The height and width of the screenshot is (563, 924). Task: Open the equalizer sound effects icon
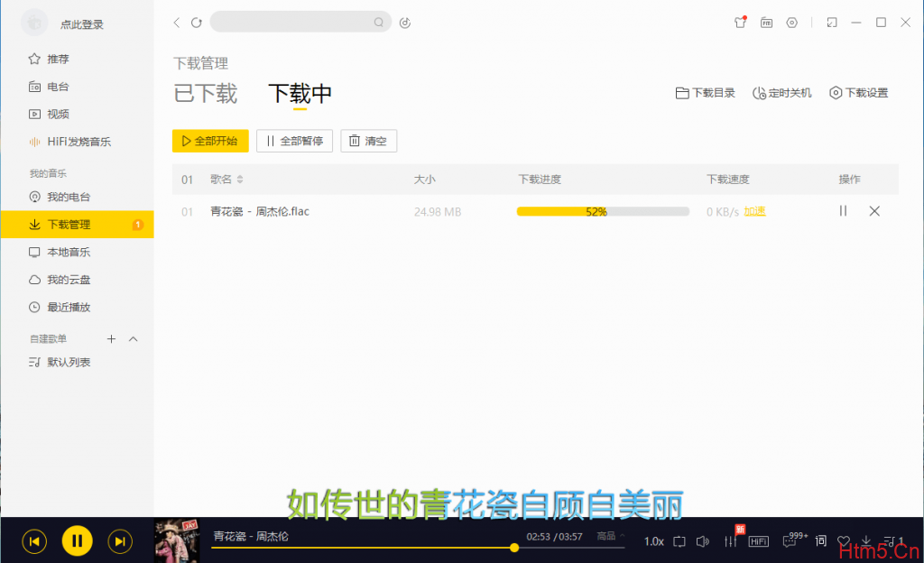click(731, 541)
